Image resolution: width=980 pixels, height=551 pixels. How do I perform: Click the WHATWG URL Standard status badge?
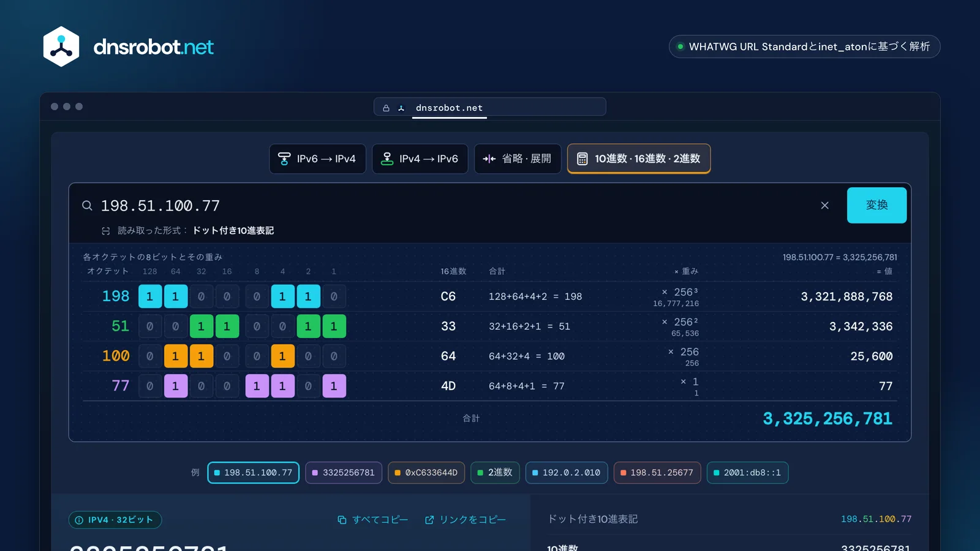[x=804, y=47]
